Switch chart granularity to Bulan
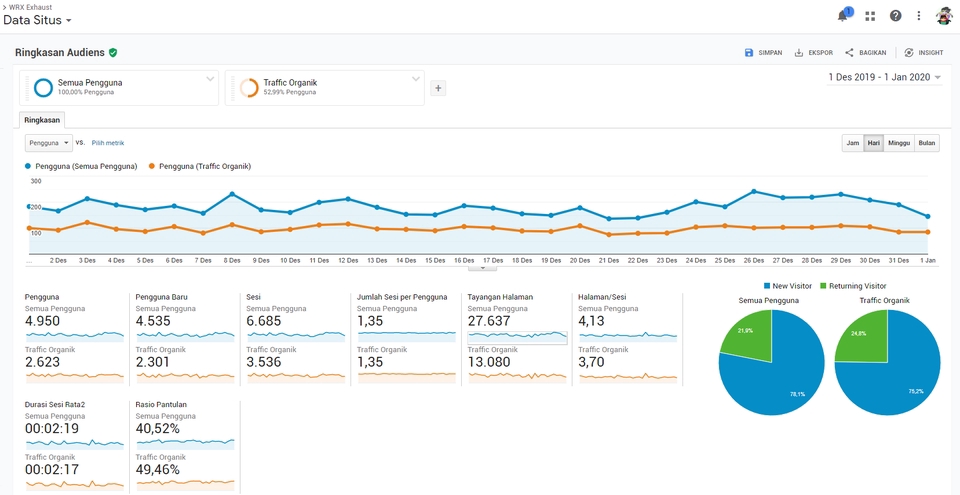The height and width of the screenshot is (495, 960). coord(927,143)
